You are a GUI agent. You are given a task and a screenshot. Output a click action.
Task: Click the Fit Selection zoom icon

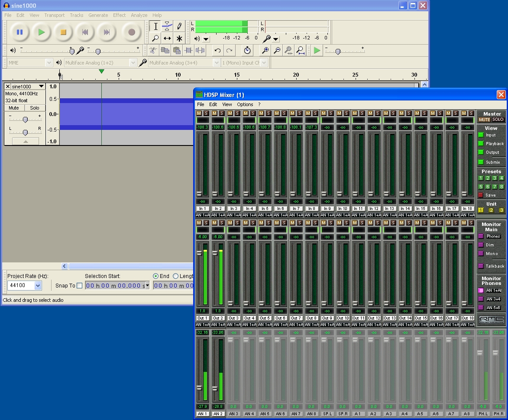pyautogui.click(x=289, y=50)
